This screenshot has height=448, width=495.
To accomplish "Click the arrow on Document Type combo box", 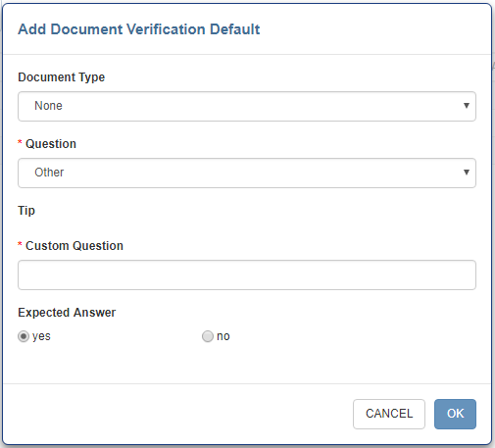I will tap(467, 106).
